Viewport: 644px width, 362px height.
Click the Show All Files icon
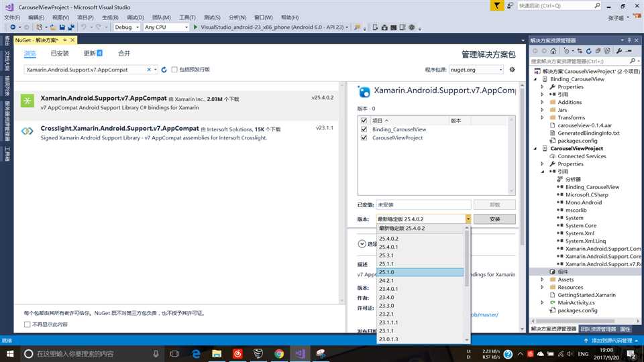tap(607, 51)
